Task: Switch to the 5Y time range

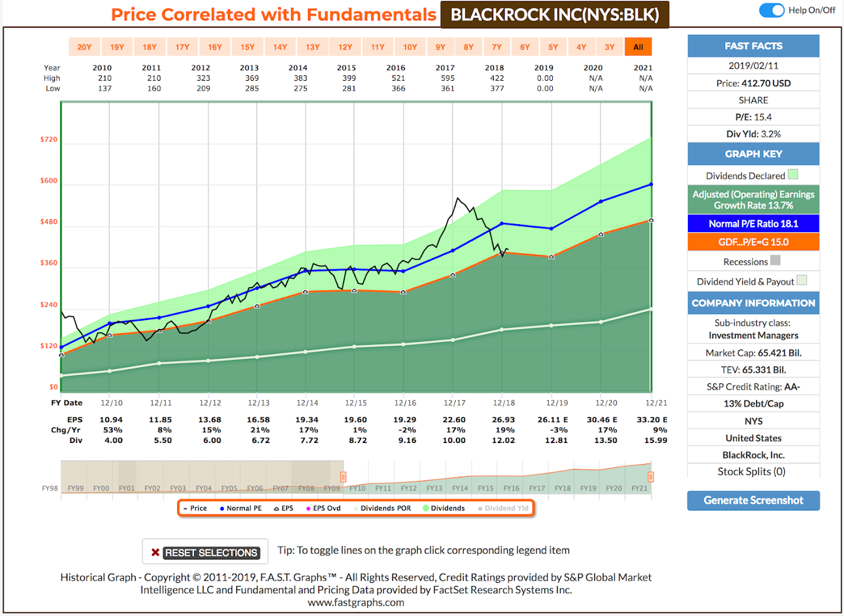Action: point(553,47)
